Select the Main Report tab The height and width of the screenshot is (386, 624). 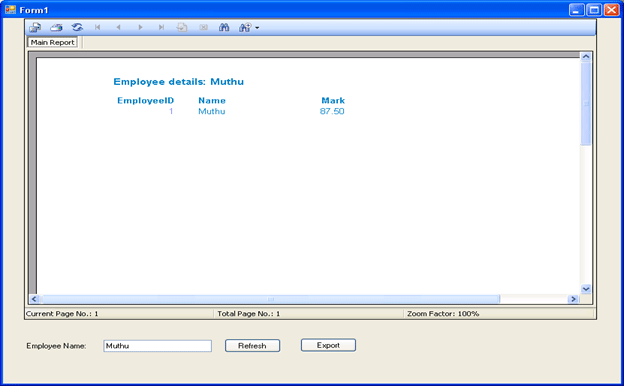click(x=53, y=42)
